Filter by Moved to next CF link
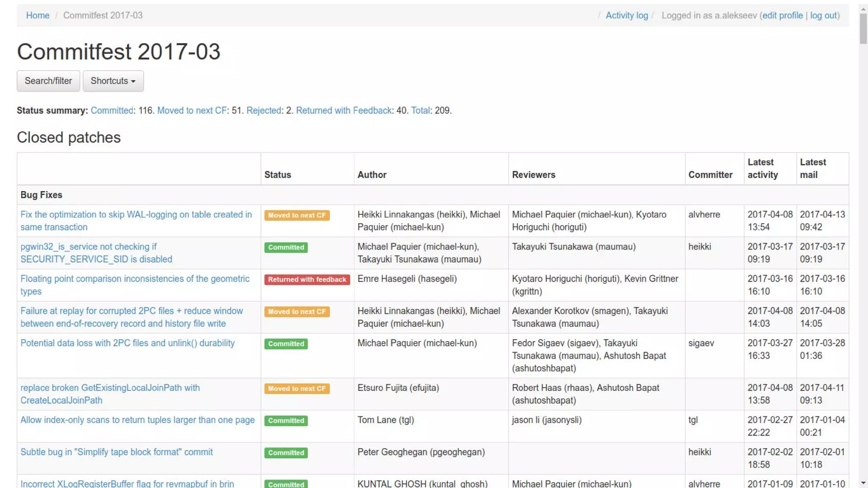This screenshot has height=488, width=868. [192, 111]
